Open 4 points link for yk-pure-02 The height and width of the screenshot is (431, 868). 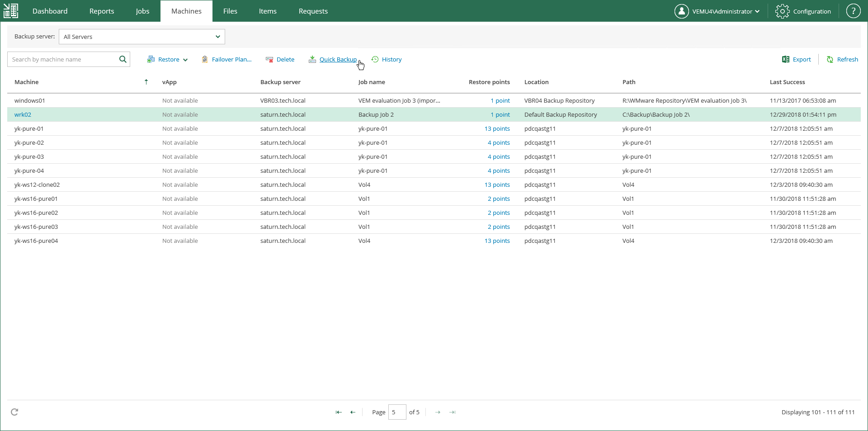coord(499,142)
